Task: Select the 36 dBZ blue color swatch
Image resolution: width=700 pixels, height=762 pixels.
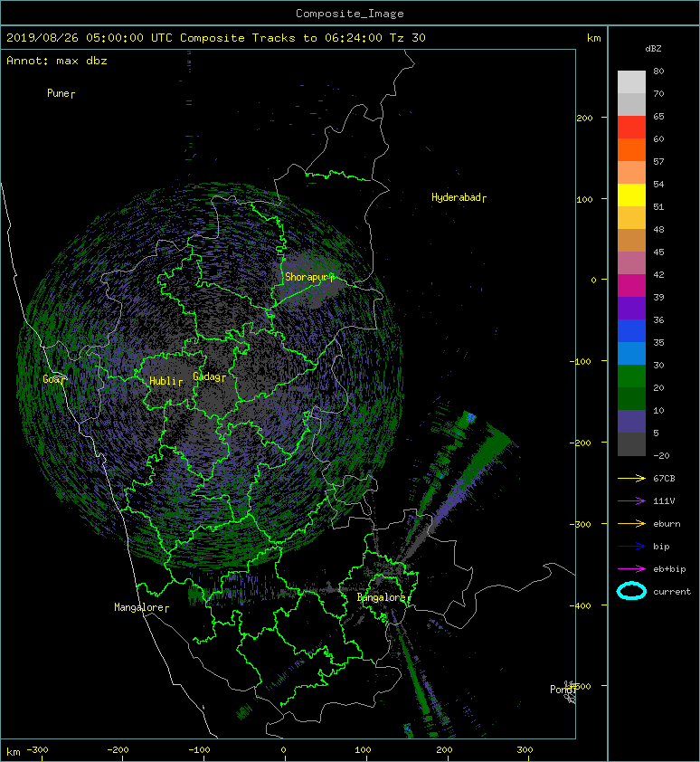Action: pyautogui.click(x=631, y=330)
